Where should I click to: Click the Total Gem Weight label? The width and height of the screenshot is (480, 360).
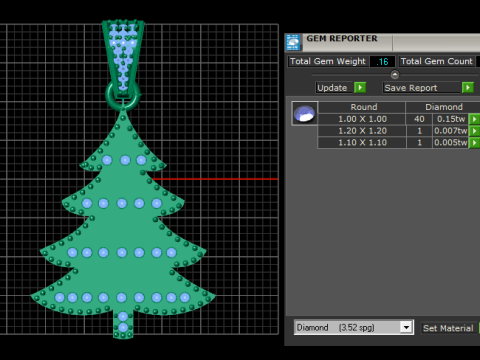pos(328,61)
